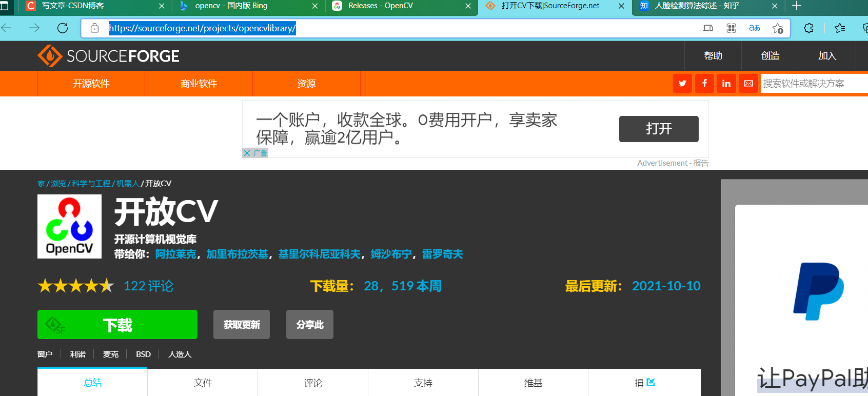868x396 pixels.
Task: Open SourceForge's LinkedIn icon
Action: point(726,84)
